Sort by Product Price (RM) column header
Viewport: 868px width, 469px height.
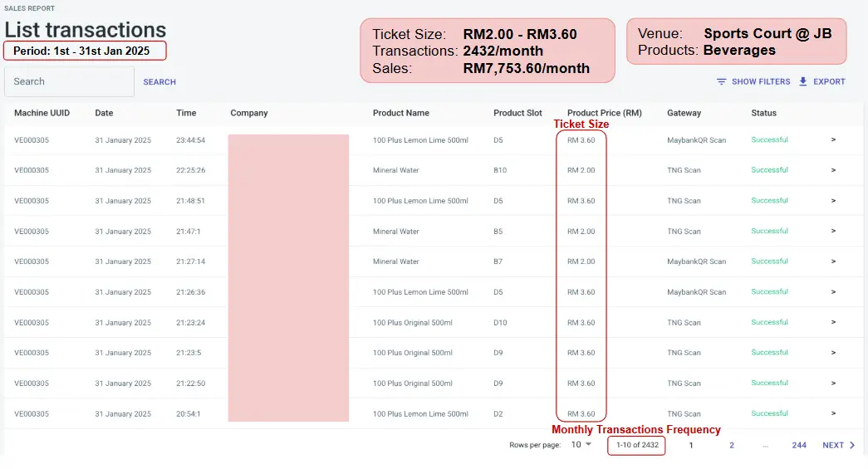point(604,113)
